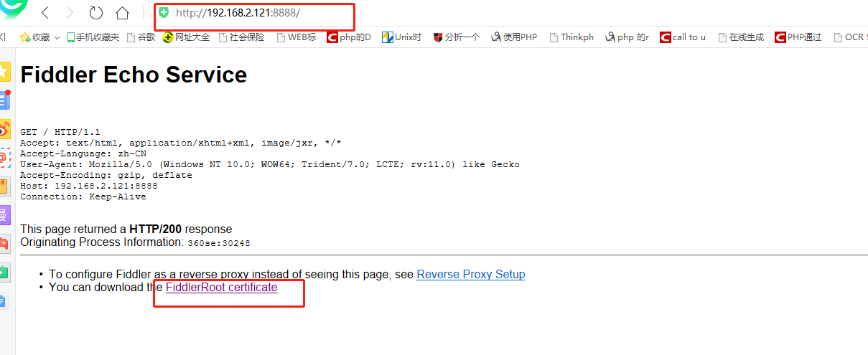
Task: Click the blue list sidebar icon with red dot
Action: pos(4,100)
